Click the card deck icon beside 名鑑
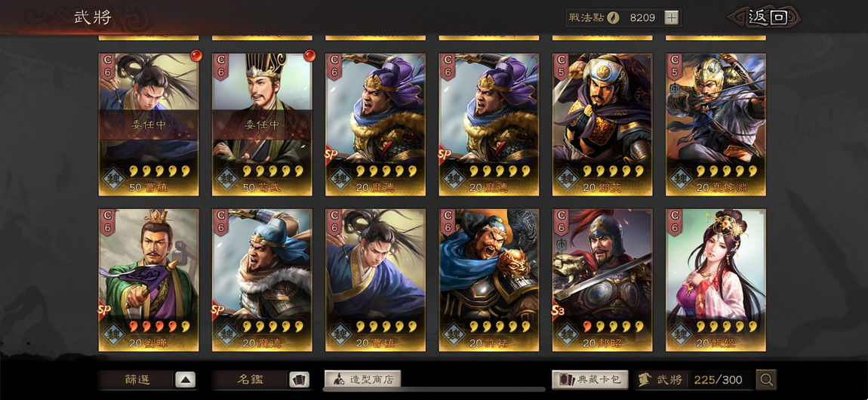The image size is (868, 400). click(x=300, y=380)
